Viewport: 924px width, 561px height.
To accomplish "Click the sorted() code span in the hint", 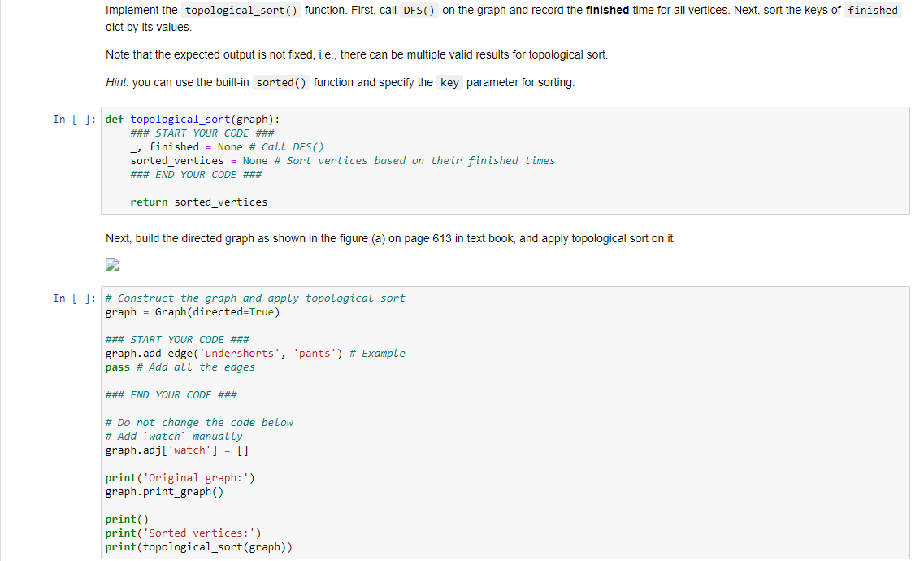I will [280, 82].
